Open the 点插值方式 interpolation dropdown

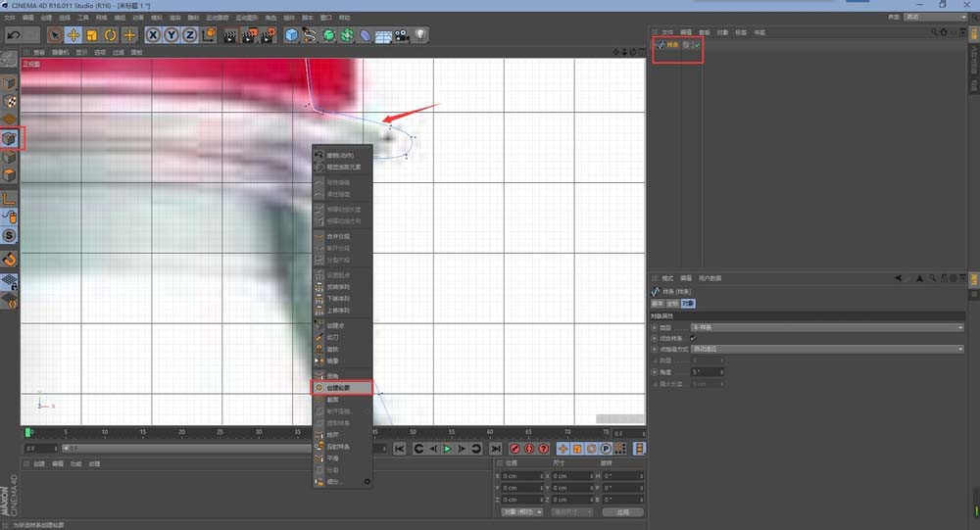pyautogui.click(x=826, y=349)
